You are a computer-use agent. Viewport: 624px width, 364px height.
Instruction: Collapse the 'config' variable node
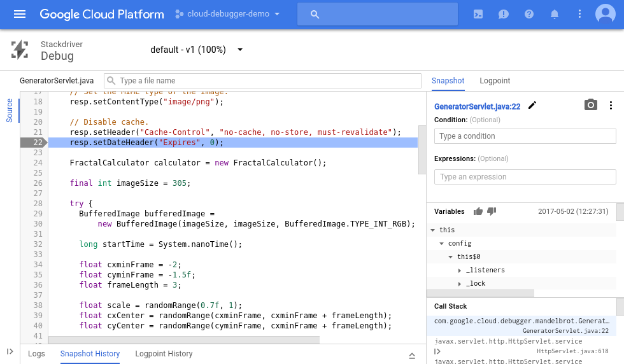[442, 244]
